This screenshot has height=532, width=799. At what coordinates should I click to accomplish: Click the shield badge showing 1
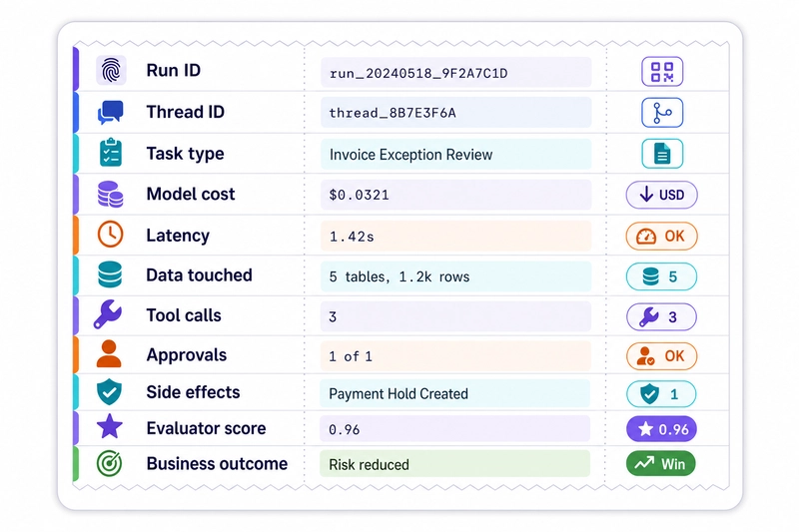[x=661, y=394]
